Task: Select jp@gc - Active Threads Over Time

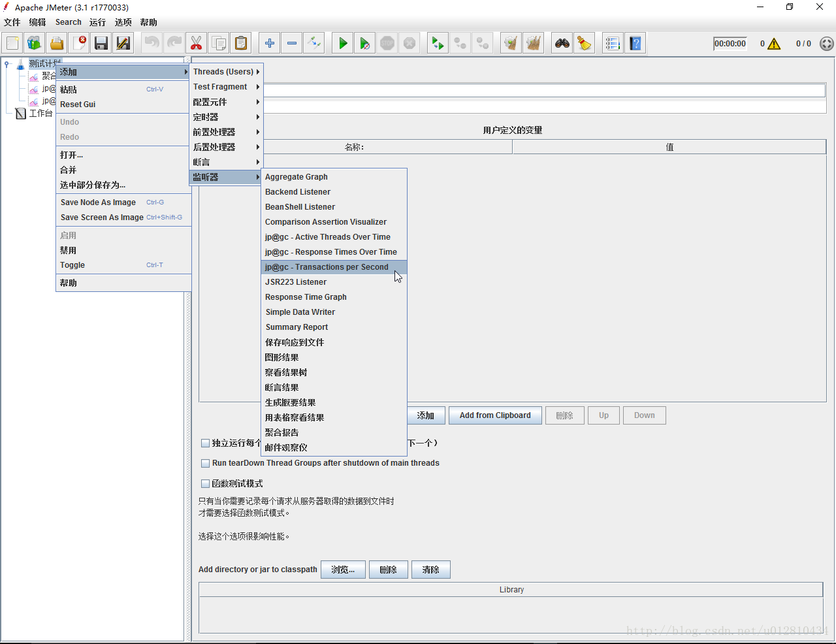Action: click(334, 237)
